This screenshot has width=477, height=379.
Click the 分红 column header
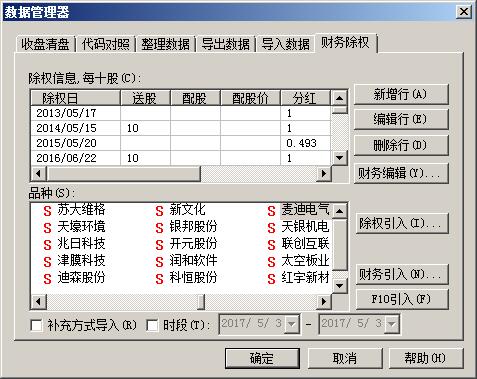tap(306, 98)
